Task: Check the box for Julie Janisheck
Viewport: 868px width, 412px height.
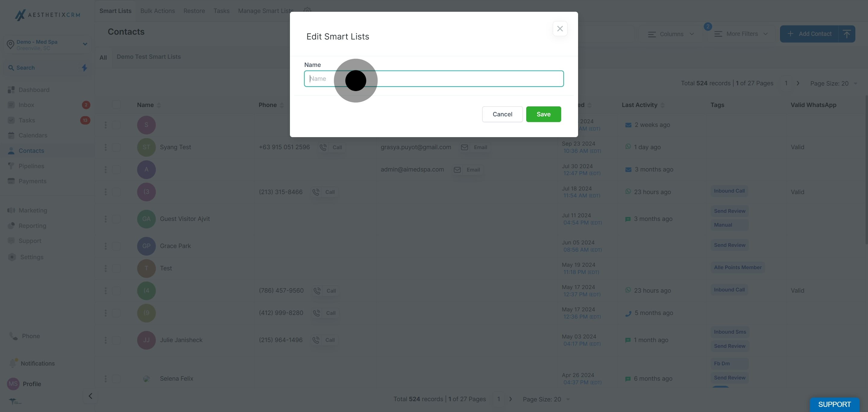Action: click(x=116, y=340)
